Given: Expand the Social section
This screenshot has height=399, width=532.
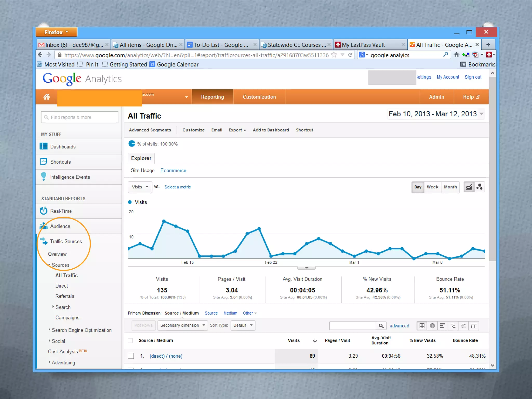Looking at the screenshot, I should coord(49,341).
